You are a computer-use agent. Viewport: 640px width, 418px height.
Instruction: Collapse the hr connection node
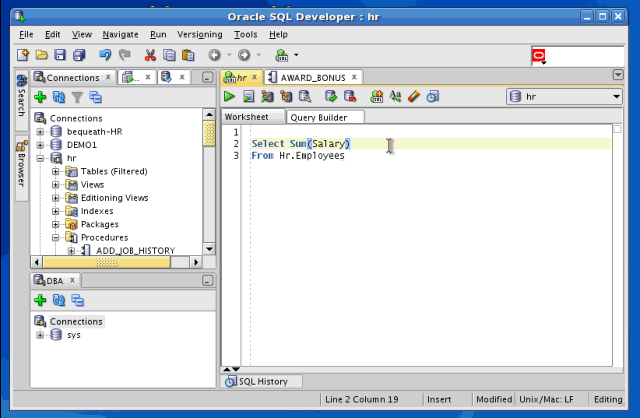40,158
